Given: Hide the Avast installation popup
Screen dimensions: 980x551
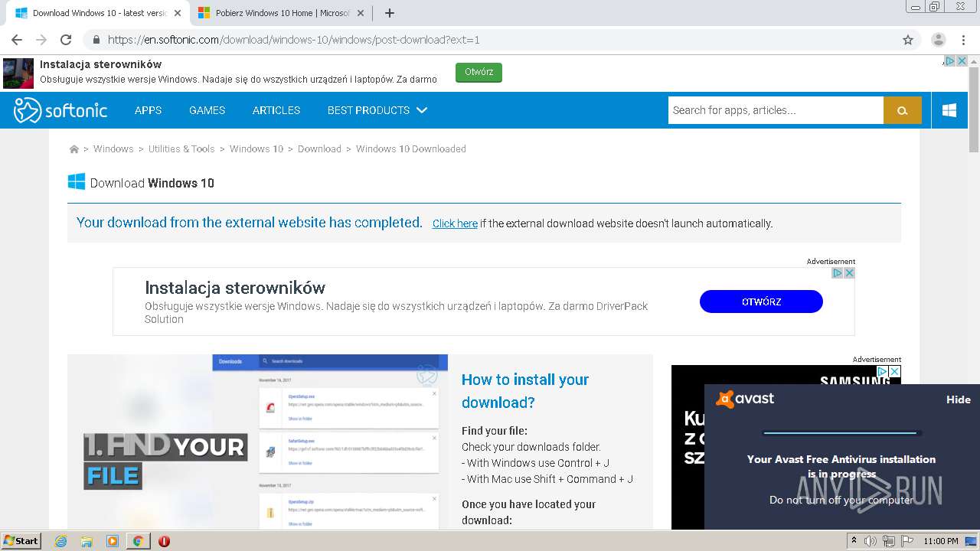Looking at the screenshot, I should coord(958,399).
